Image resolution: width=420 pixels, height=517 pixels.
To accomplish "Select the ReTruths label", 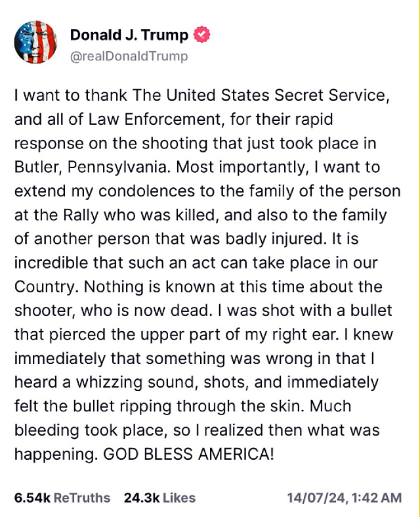I will pos(81,497).
